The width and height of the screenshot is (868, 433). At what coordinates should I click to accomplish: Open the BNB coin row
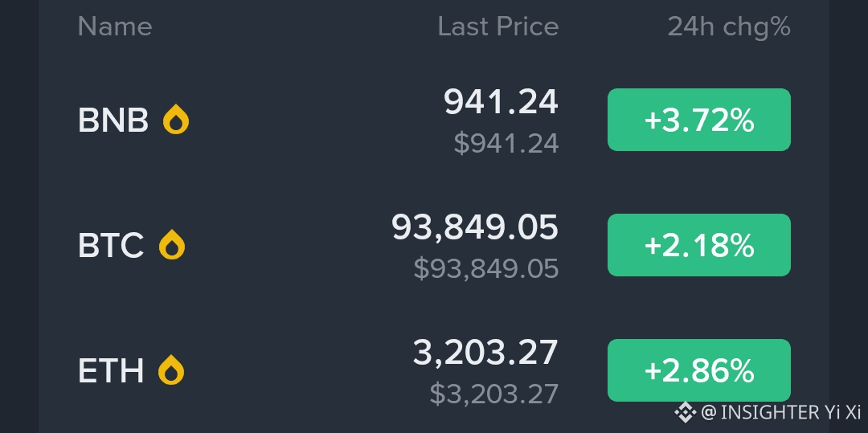(x=113, y=121)
